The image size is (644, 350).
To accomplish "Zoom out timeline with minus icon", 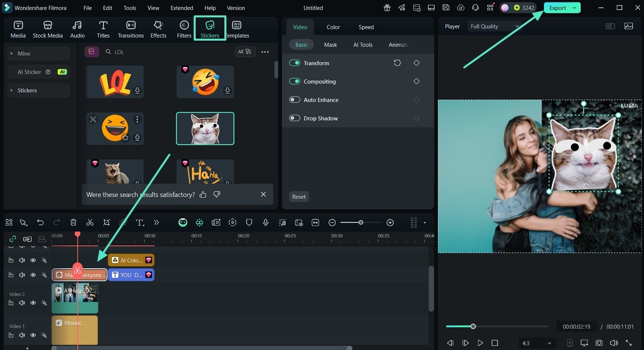I will point(332,223).
